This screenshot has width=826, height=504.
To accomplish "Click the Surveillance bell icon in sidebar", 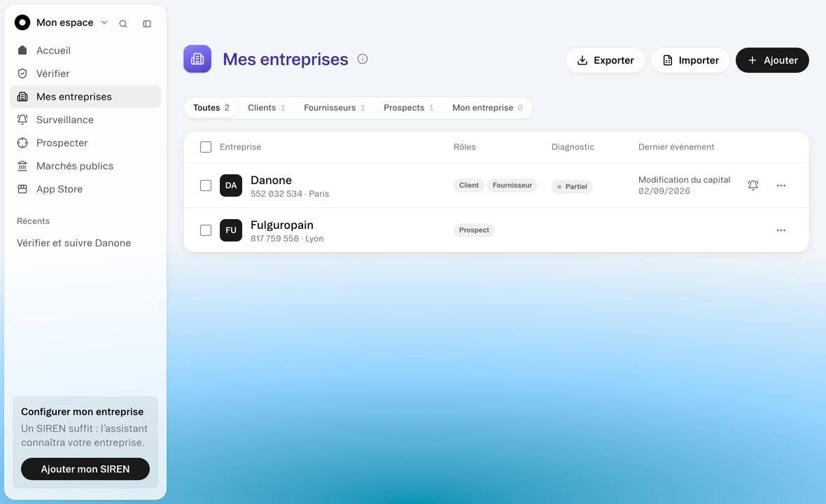I will pyautogui.click(x=22, y=120).
